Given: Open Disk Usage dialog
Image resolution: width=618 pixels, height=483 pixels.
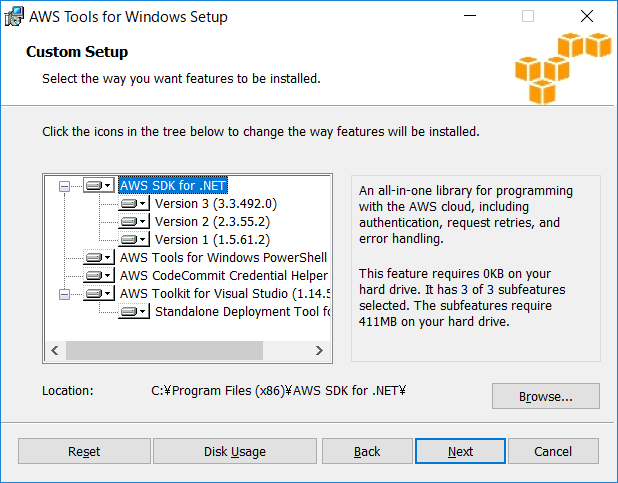Looking at the screenshot, I should tap(235, 451).
